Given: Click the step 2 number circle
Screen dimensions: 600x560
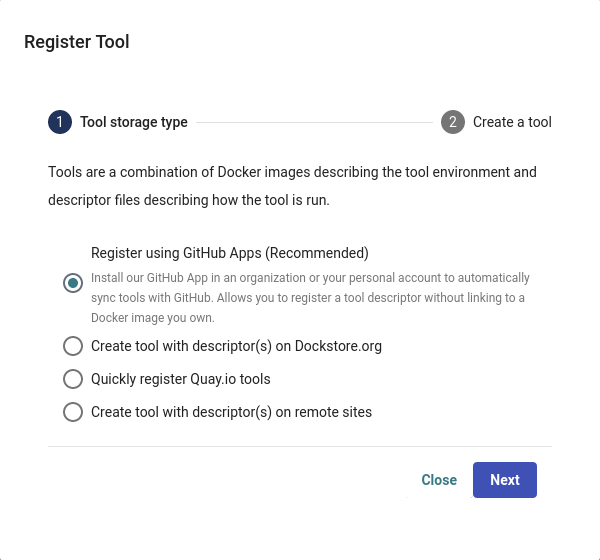Looking at the screenshot, I should pyautogui.click(x=453, y=122).
